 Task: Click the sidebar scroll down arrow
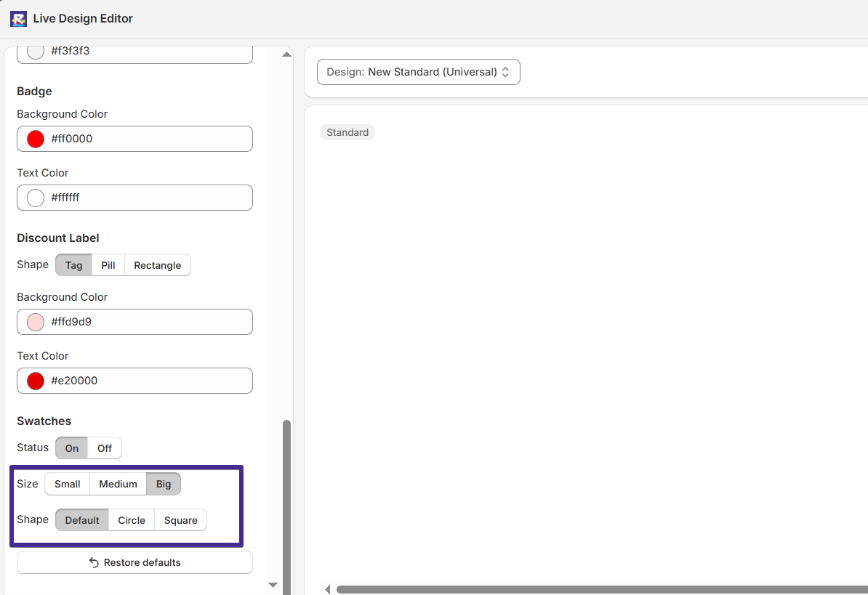(273, 585)
